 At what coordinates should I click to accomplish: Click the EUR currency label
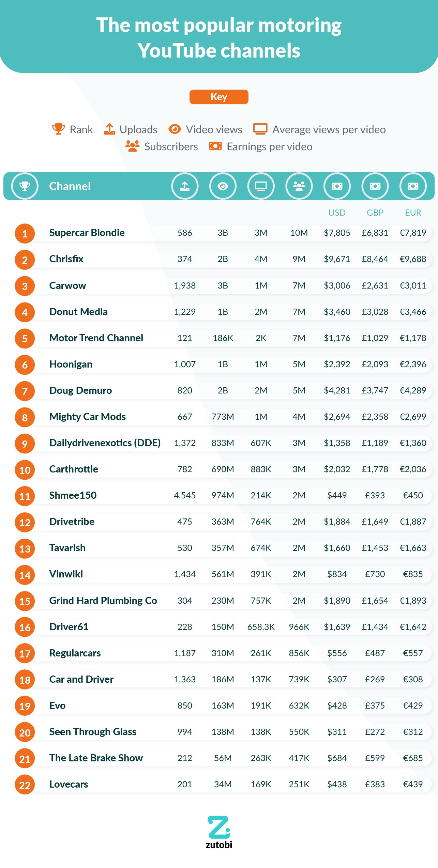413,213
